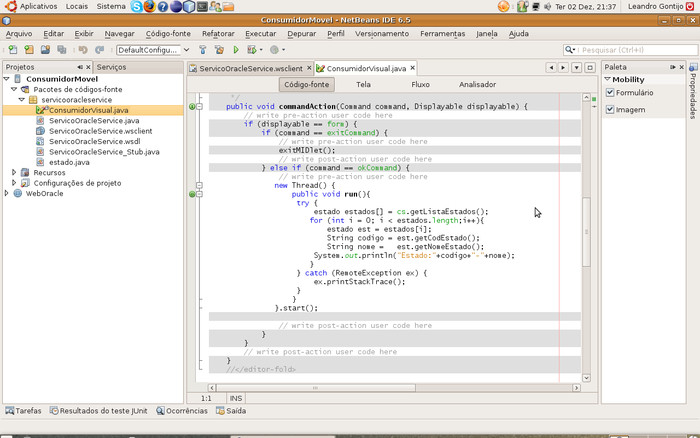
Task: Close the ServicoOracleService.wsclient tab
Action: coord(309,68)
